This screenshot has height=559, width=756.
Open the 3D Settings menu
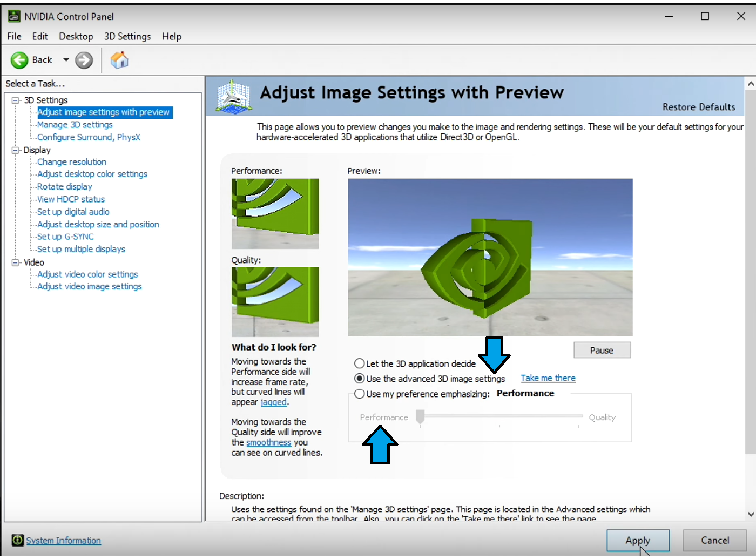pos(127,36)
